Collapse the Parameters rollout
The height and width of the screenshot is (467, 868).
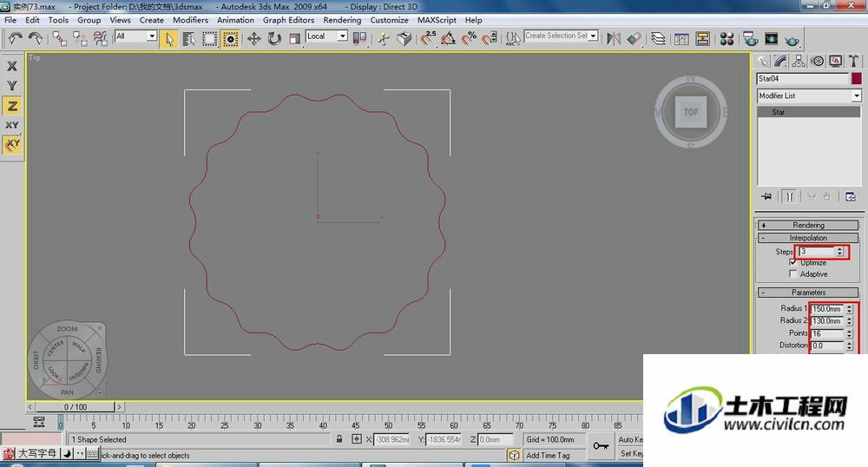[x=808, y=293]
